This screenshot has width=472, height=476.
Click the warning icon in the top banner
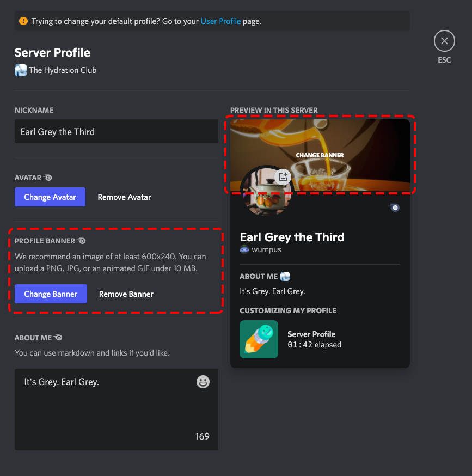tap(22, 21)
